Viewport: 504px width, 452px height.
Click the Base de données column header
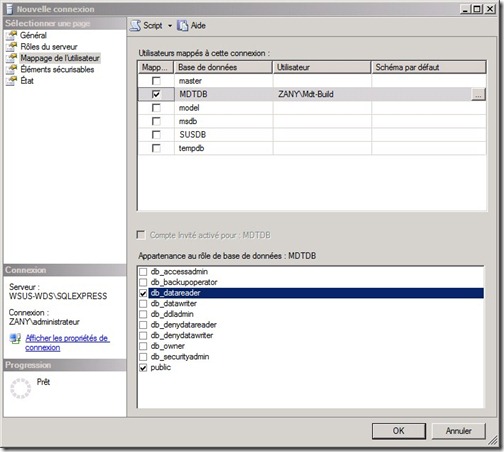point(223,67)
